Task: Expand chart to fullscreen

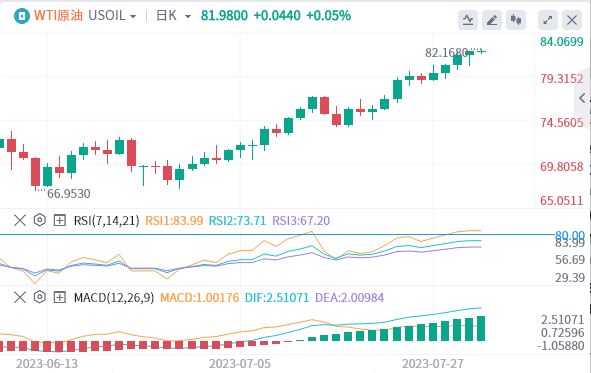Action: [548, 20]
